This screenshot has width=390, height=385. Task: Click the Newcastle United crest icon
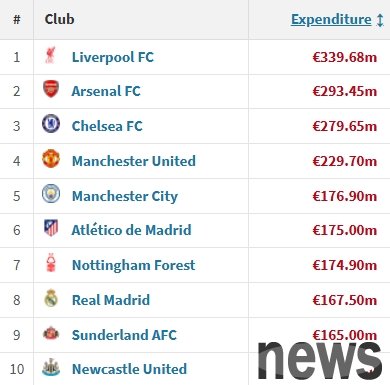point(51,367)
